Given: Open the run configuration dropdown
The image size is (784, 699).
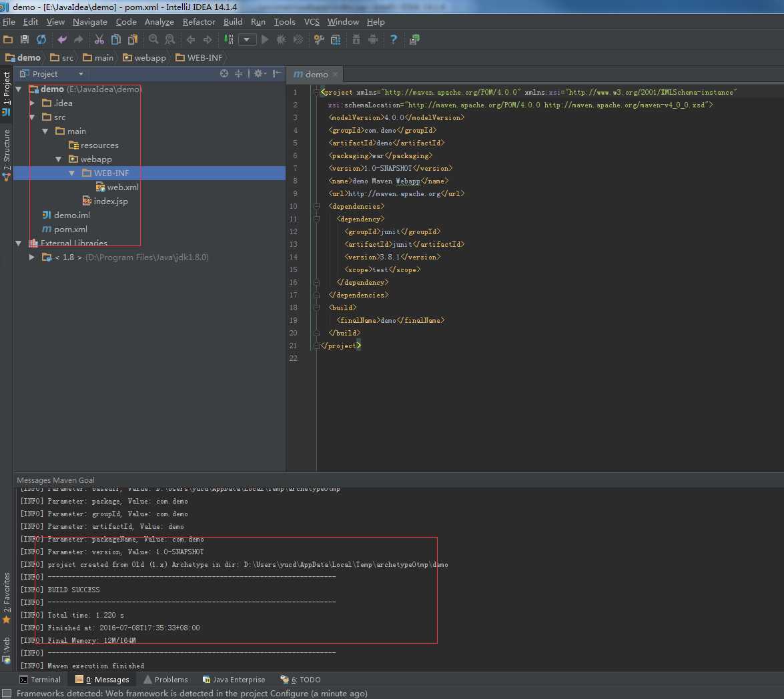Looking at the screenshot, I should [x=247, y=39].
